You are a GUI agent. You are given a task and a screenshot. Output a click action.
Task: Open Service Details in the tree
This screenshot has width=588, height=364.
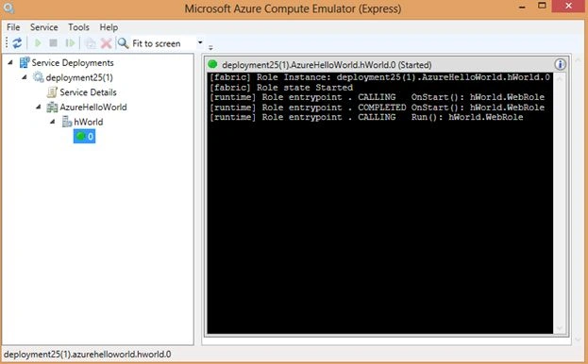(88, 92)
